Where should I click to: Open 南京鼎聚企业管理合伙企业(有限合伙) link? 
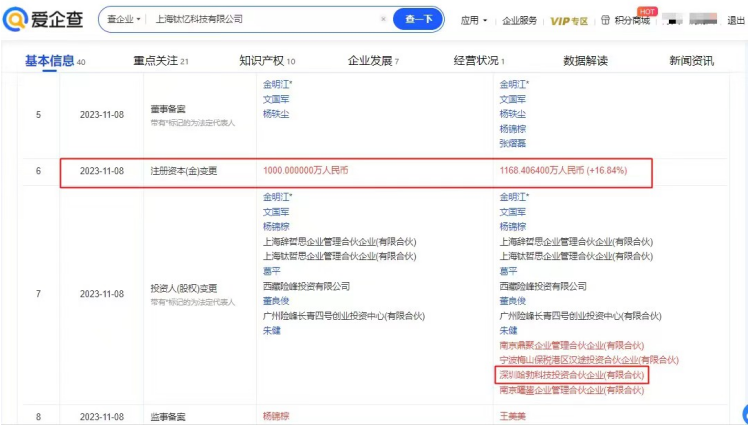click(x=572, y=345)
